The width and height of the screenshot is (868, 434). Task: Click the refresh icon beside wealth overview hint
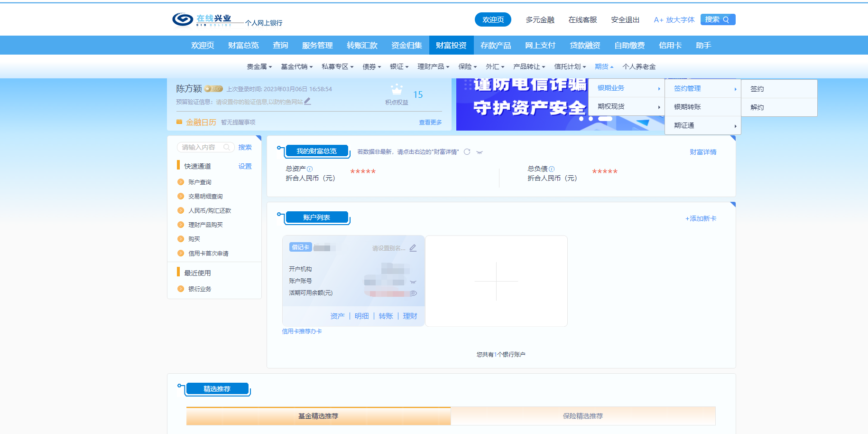point(467,152)
